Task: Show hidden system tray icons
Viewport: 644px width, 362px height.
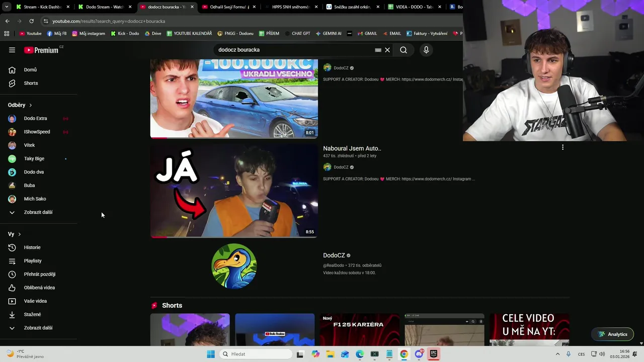Action: click(557, 354)
